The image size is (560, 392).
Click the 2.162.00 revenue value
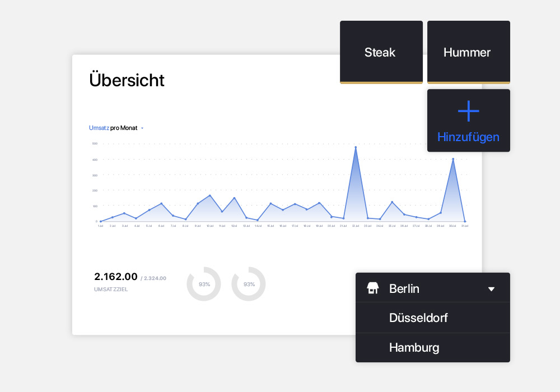tap(116, 277)
